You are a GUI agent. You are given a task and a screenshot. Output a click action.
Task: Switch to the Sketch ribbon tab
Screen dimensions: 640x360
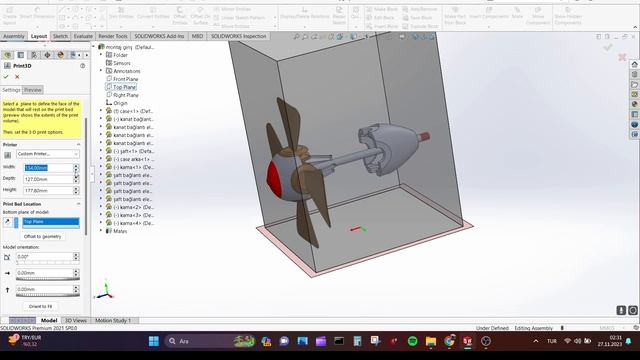(x=60, y=36)
